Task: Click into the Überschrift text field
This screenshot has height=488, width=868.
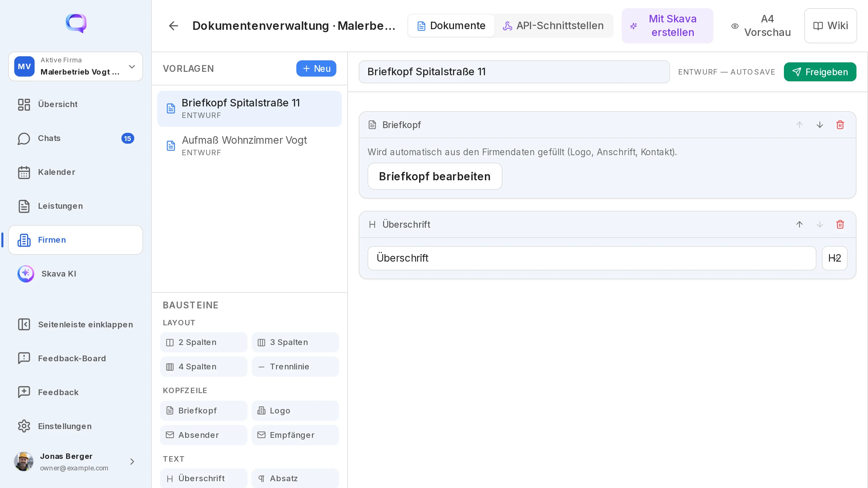Action: pyautogui.click(x=592, y=258)
